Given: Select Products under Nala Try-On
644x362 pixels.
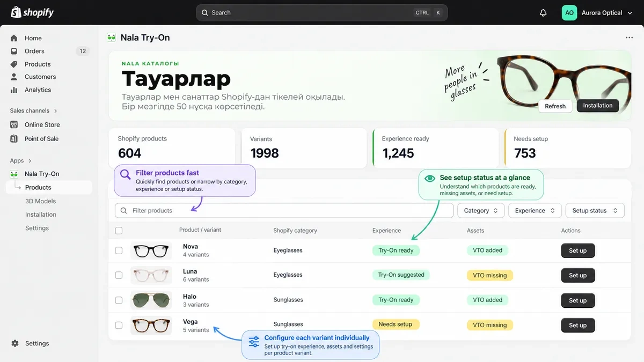Looking at the screenshot, I should click(49, 187).
